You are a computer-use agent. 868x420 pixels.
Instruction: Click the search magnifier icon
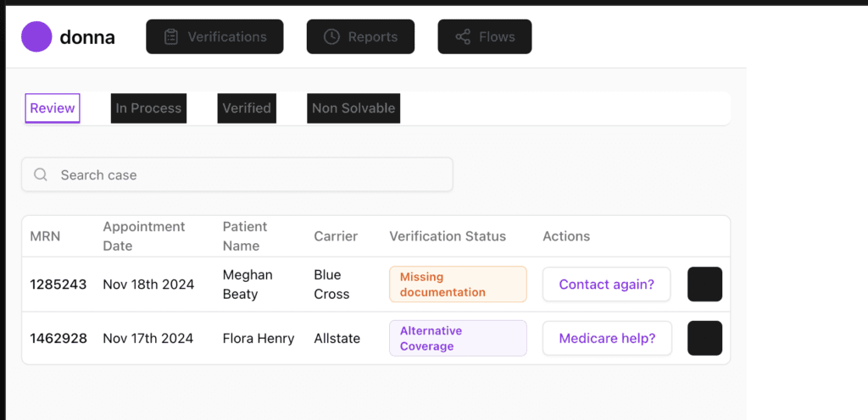41,175
